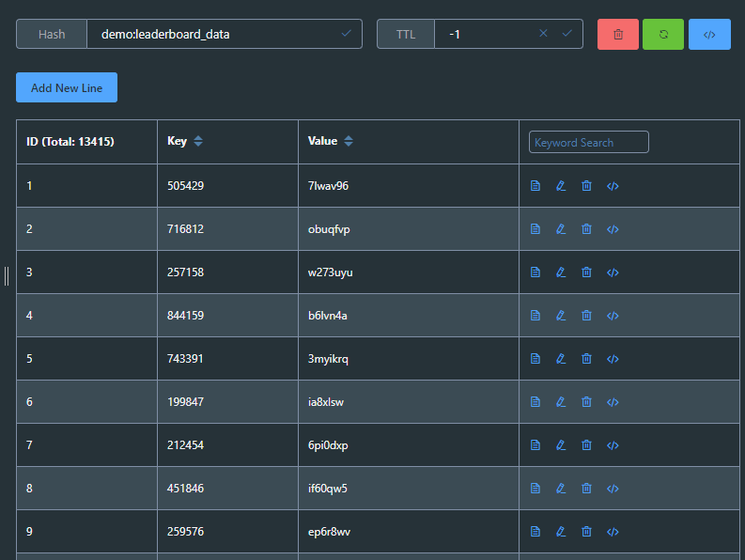This screenshot has width=745, height=560.
Task: Copy command for row with key 451846
Action: click(613, 489)
